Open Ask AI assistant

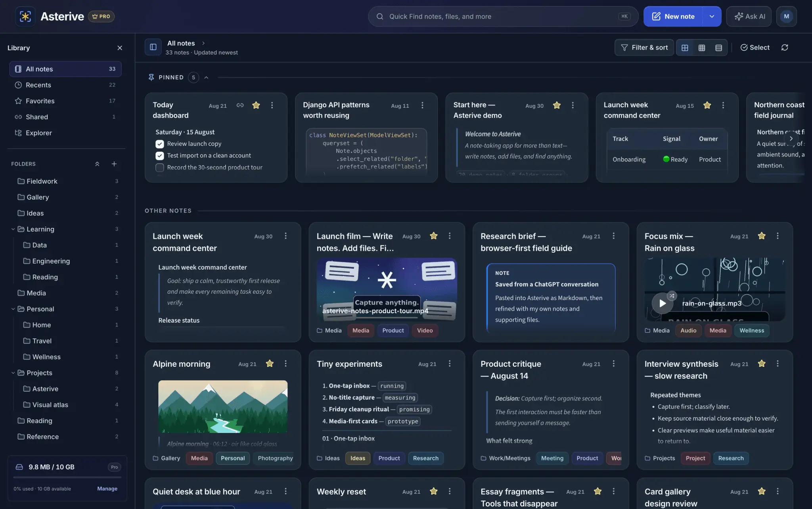coord(749,16)
